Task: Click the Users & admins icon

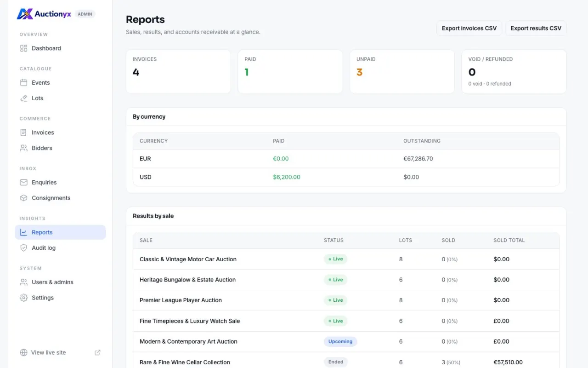Action: click(24, 282)
